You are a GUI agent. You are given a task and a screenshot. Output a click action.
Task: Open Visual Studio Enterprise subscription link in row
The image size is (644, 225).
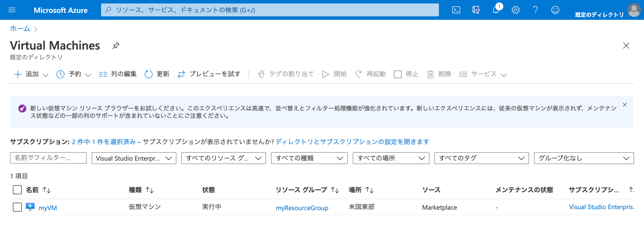(601, 207)
